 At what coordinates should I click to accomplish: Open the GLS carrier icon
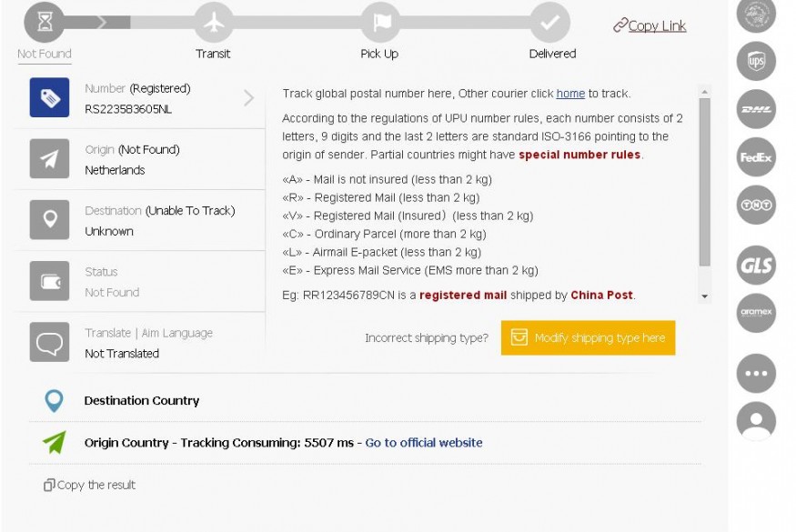(756, 265)
